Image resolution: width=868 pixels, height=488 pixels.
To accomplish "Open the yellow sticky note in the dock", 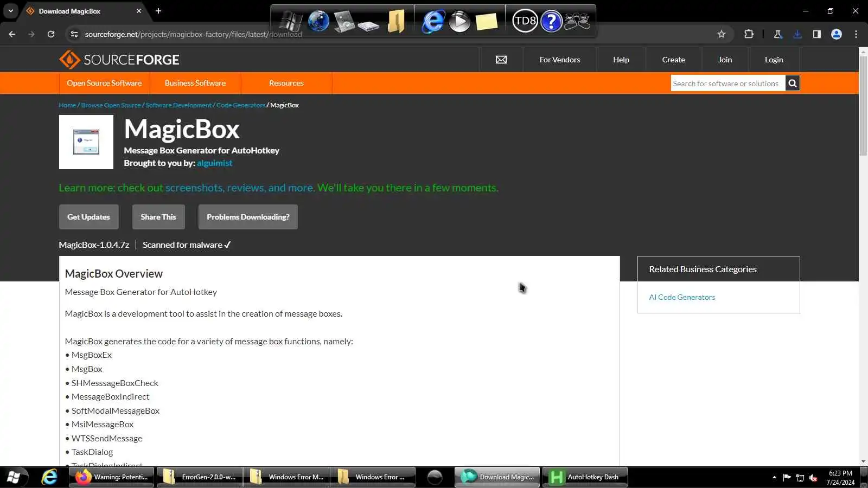I will pyautogui.click(x=486, y=22).
